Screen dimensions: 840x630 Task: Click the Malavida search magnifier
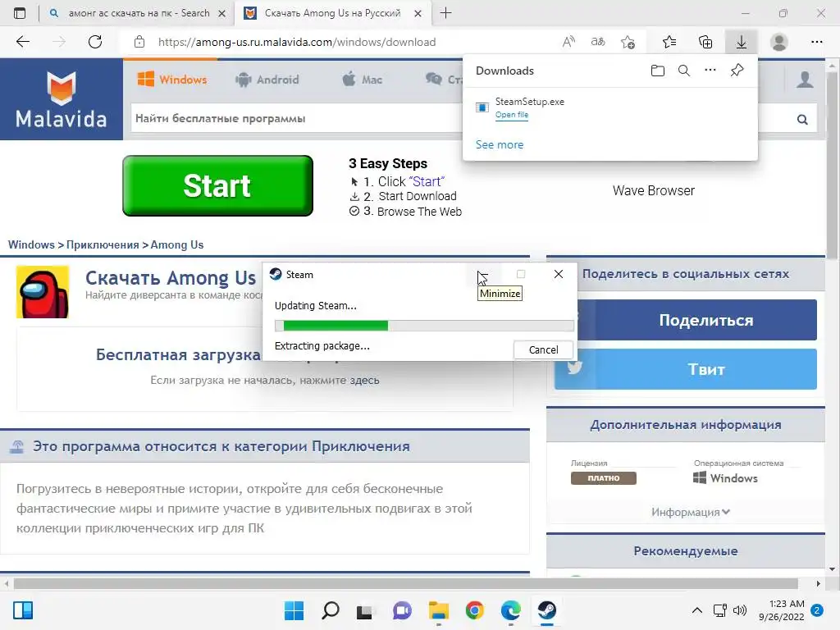point(802,119)
